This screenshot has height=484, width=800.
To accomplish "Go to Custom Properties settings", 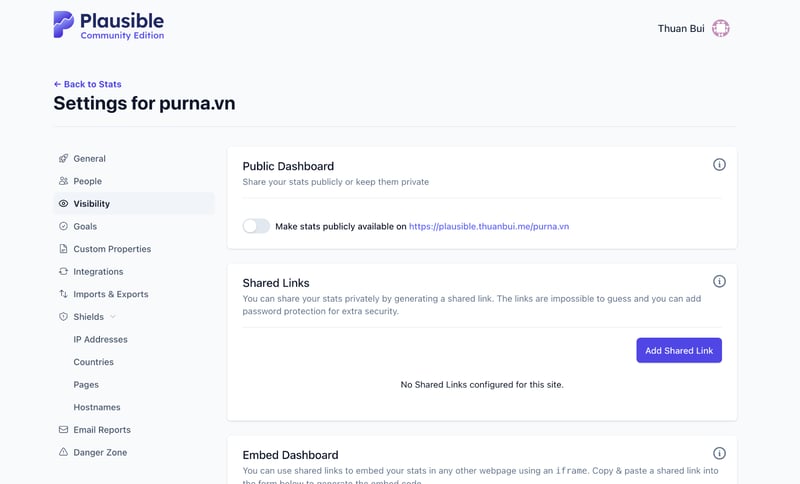I will coord(112,249).
